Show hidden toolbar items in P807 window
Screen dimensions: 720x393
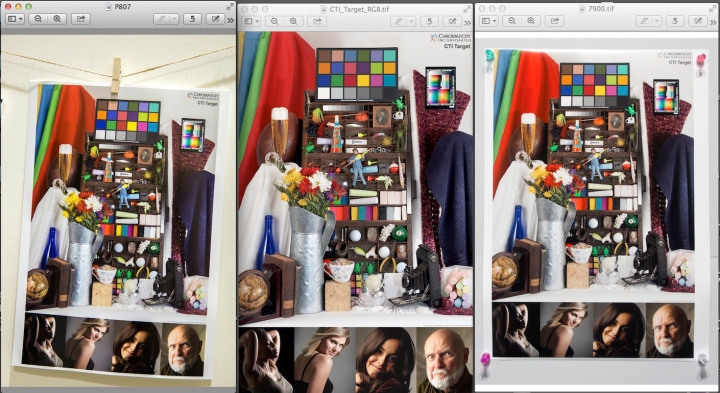(x=231, y=20)
